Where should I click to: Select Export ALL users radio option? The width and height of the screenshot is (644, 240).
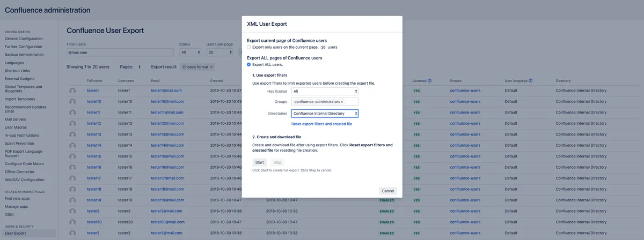[x=248, y=64]
